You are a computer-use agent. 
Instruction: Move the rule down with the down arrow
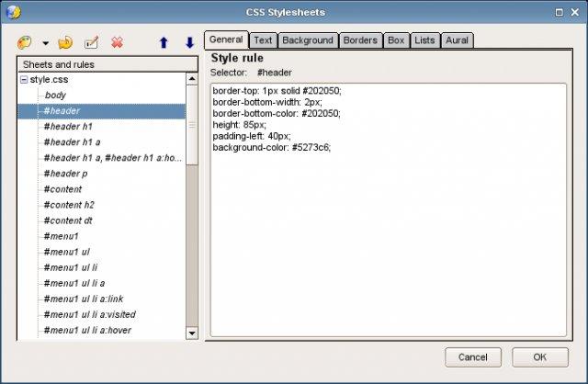pos(189,42)
